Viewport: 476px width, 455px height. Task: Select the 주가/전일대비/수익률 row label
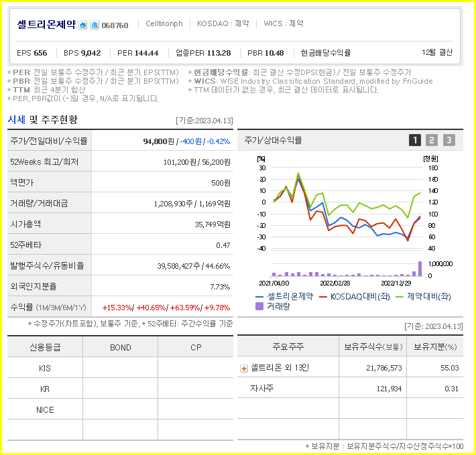[49, 141]
